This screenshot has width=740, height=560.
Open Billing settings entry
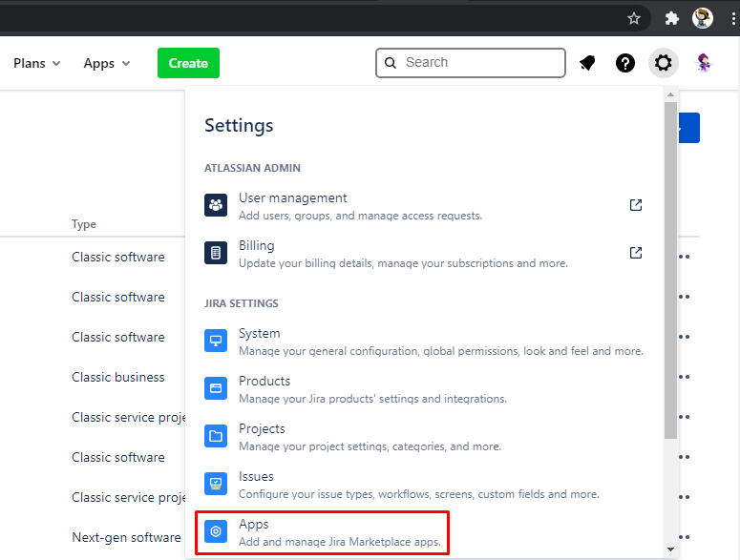[423, 254]
